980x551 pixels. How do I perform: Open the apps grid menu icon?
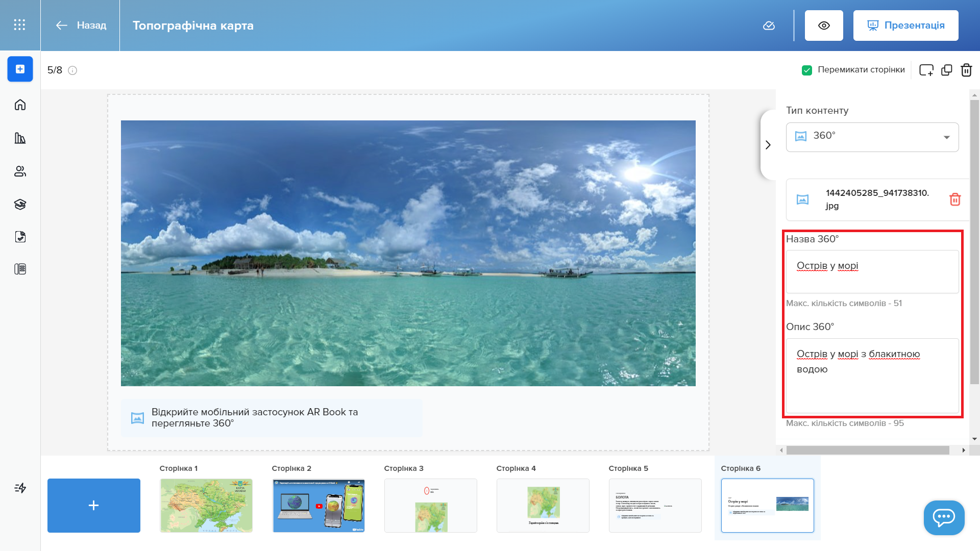coord(19,25)
